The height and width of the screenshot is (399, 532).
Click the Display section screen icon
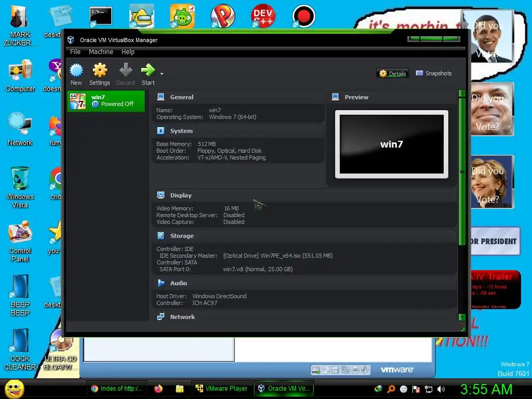tap(161, 195)
